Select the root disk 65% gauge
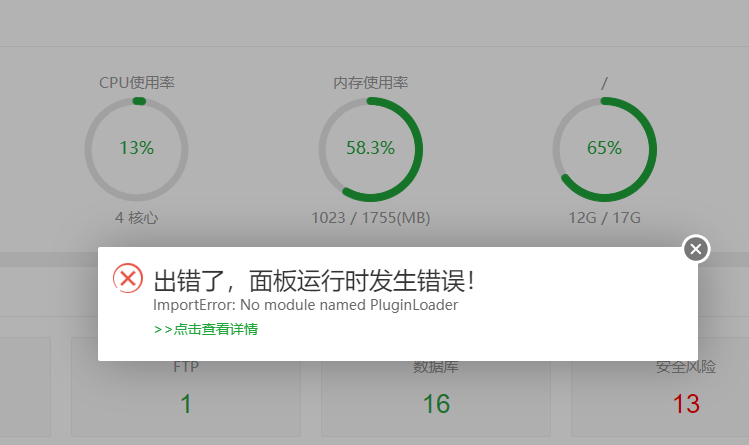This screenshot has width=749, height=445. [605, 149]
